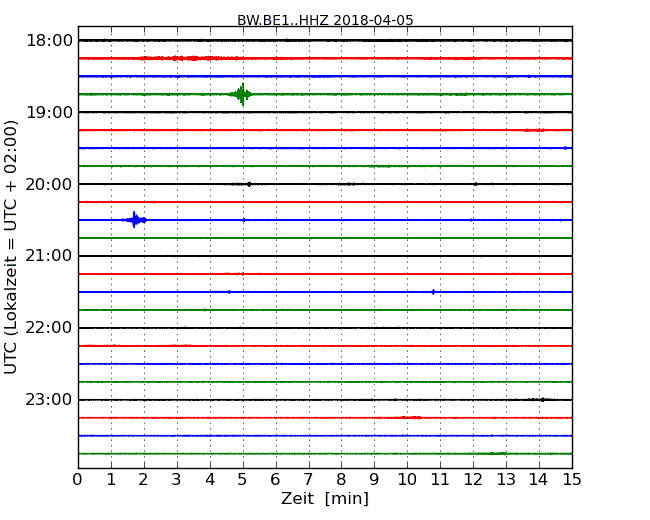Screen dimensions: 650x520
Task: Click the red blip near minute 14
Action: coord(534,130)
